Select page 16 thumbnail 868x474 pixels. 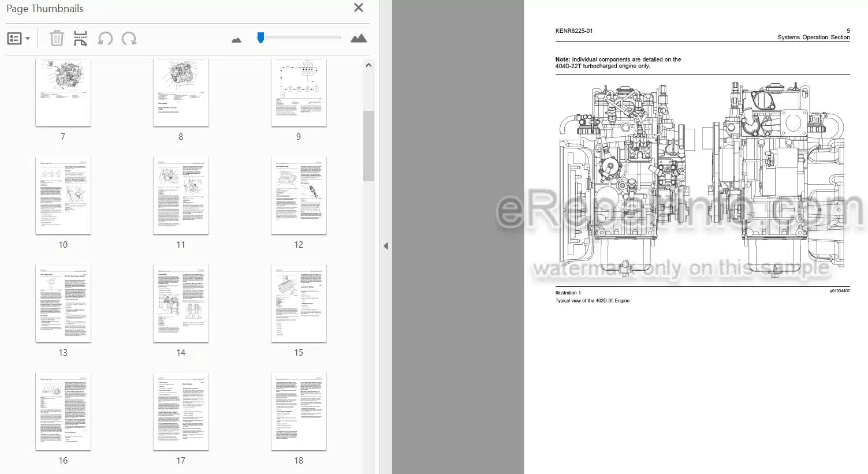63,412
